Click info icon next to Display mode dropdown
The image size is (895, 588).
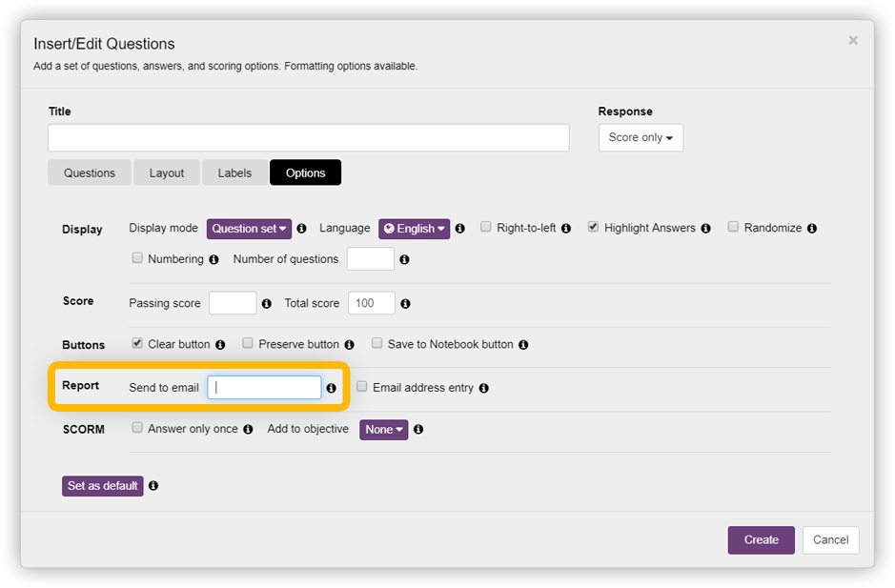click(302, 229)
